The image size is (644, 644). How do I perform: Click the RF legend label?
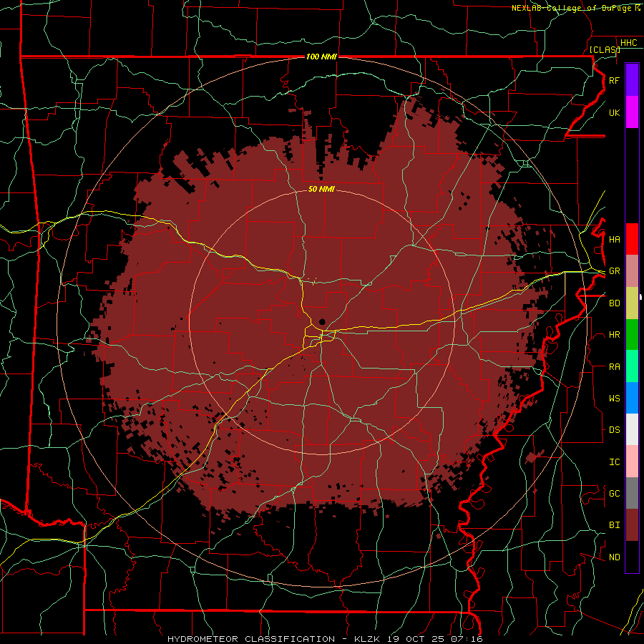click(x=614, y=81)
